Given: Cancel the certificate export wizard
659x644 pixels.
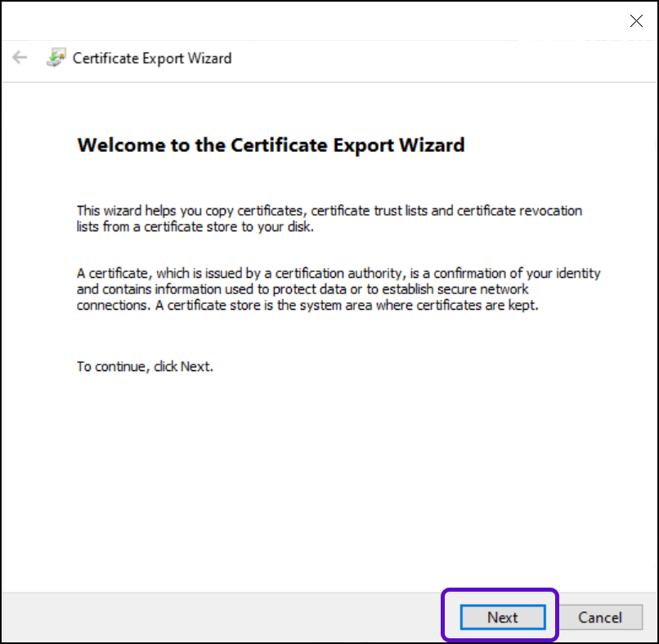Looking at the screenshot, I should click(x=600, y=618).
